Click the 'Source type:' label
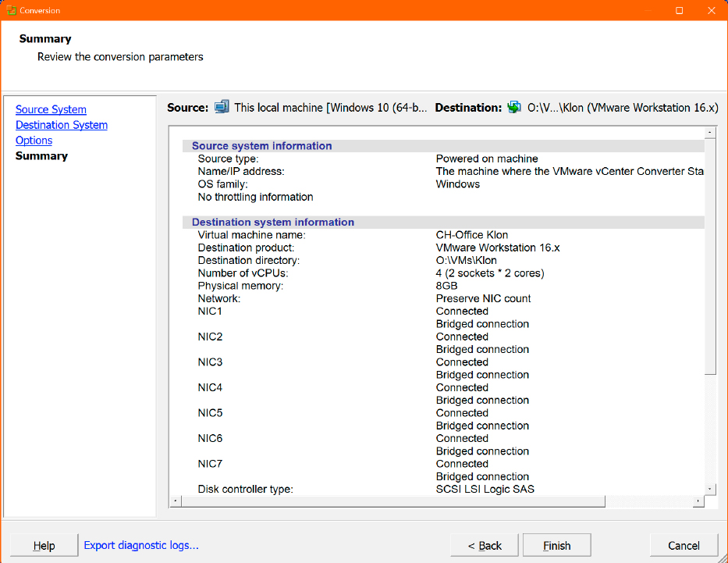 228,159
